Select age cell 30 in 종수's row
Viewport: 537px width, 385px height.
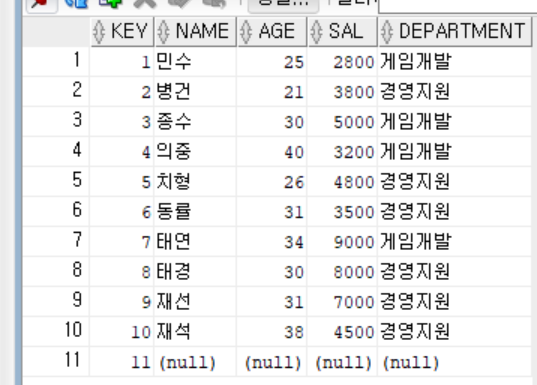pyautogui.click(x=272, y=122)
